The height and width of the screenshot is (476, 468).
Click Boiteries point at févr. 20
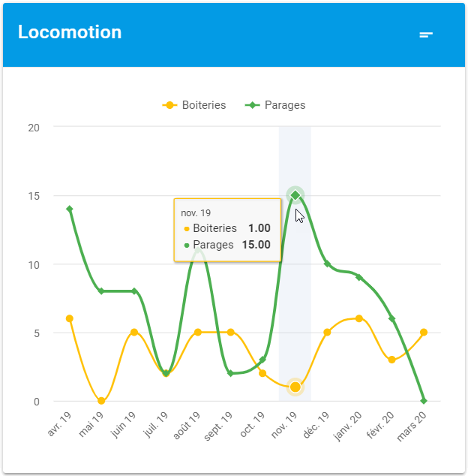pos(391,360)
